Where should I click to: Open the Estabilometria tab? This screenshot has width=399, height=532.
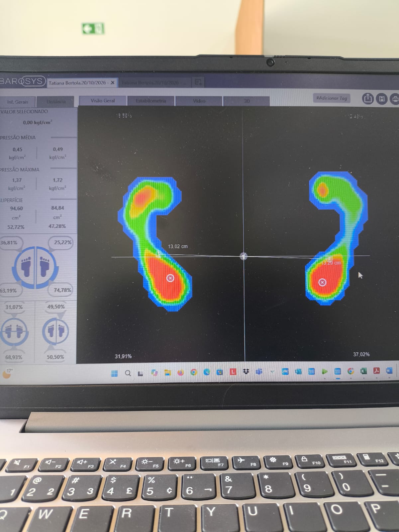pos(151,101)
